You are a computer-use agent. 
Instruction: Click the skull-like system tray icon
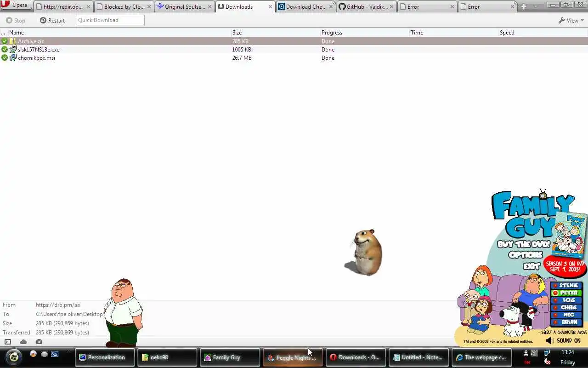tap(526, 353)
